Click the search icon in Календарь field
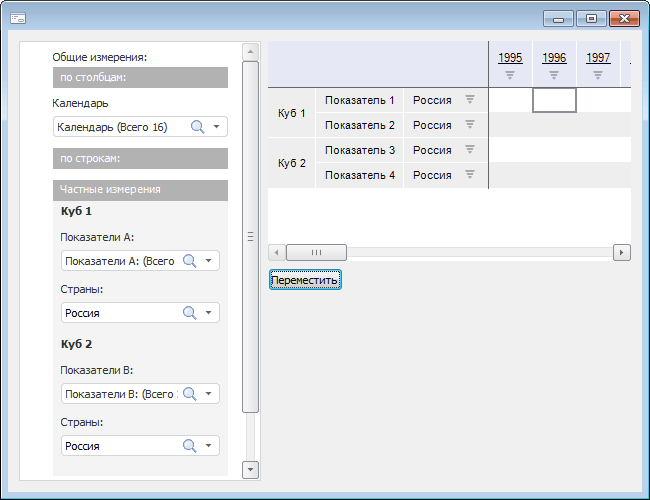 tap(197, 127)
